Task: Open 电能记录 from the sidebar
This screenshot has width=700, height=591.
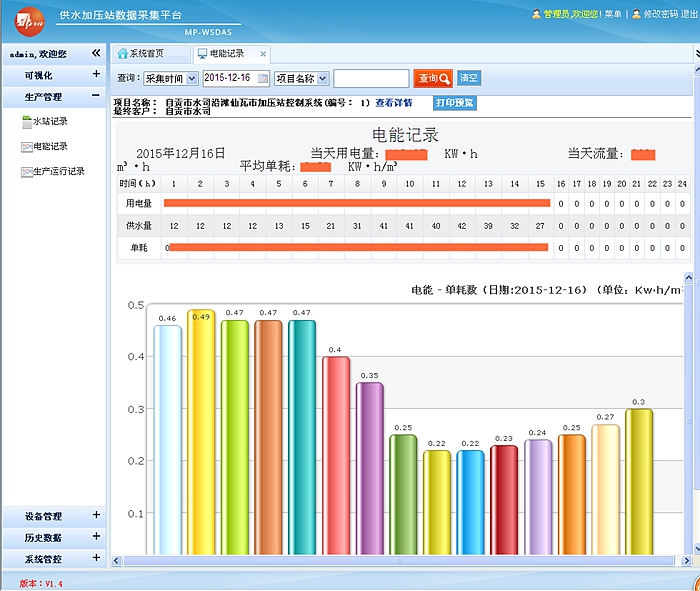Action: [x=50, y=147]
